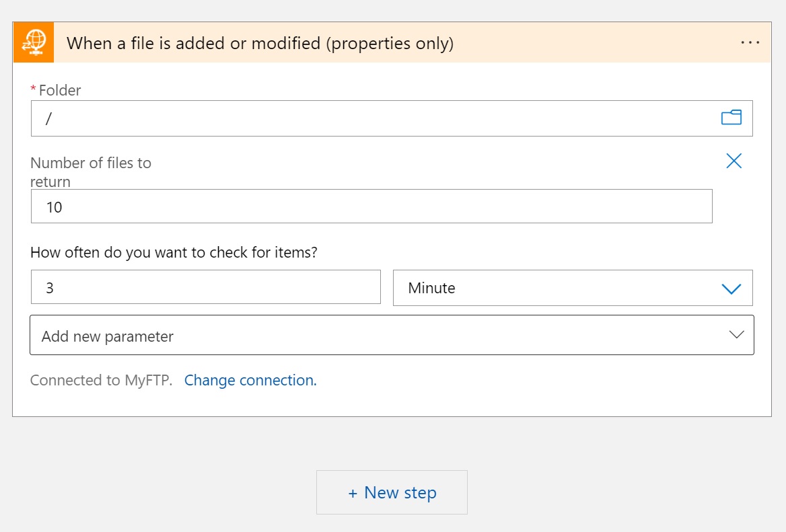Remove the Number of files parameter
Viewport: 786px width, 532px height.
[734, 161]
